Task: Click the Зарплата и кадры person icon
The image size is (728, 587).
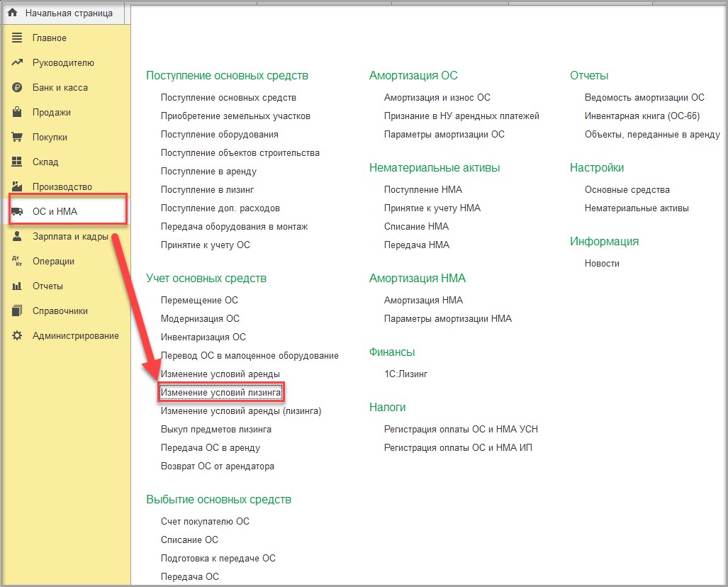Action: click(x=17, y=236)
